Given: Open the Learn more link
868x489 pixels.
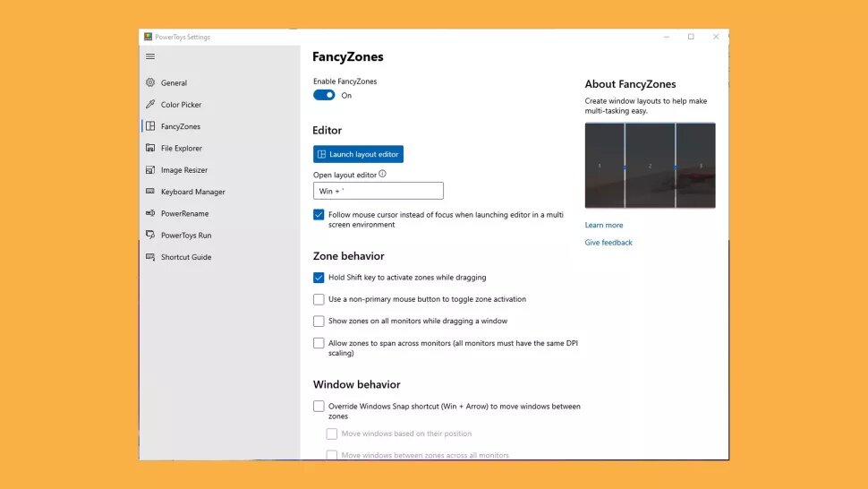Looking at the screenshot, I should click(604, 225).
